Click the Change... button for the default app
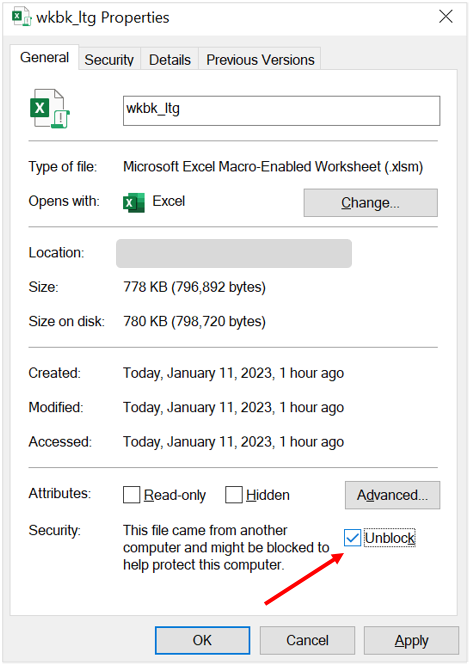 pos(370,203)
